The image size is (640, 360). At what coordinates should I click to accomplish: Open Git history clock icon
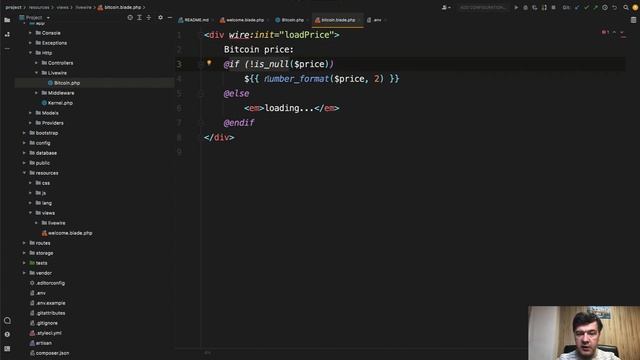click(x=605, y=7)
